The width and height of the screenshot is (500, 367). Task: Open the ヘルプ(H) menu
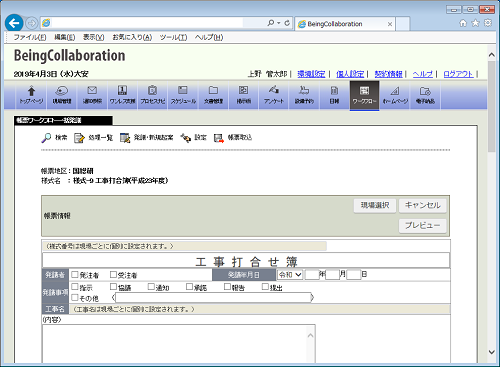(x=209, y=37)
